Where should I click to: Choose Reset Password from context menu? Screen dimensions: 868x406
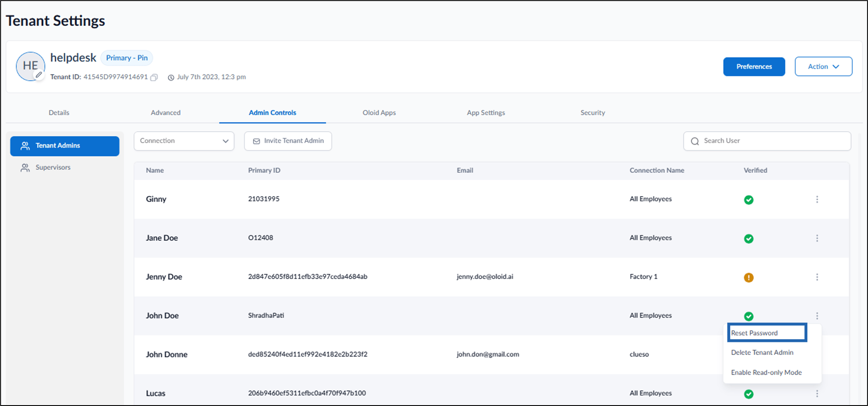(x=767, y=333)
